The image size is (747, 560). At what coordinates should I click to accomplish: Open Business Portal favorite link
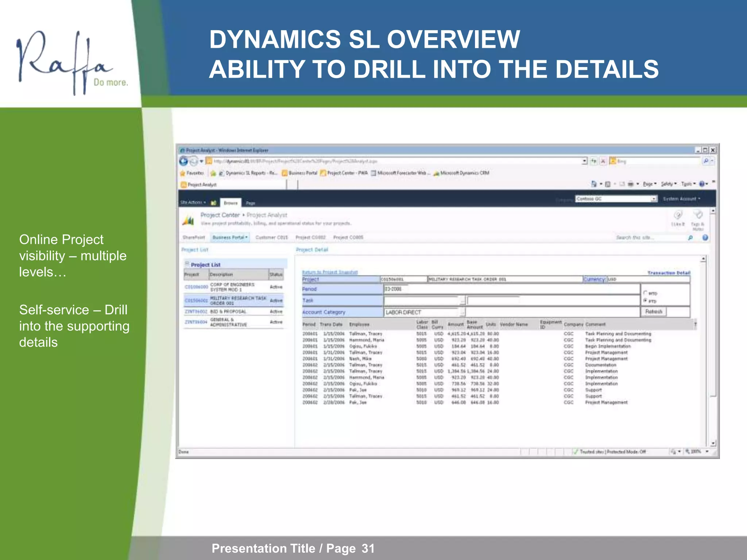[x=299, y=173]
